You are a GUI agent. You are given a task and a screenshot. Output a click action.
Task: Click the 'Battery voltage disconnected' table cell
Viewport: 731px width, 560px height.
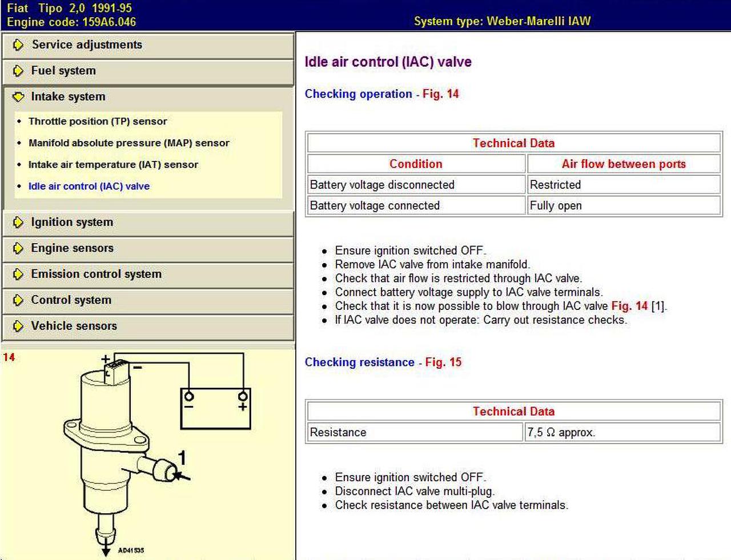click(x=416, y=185)
